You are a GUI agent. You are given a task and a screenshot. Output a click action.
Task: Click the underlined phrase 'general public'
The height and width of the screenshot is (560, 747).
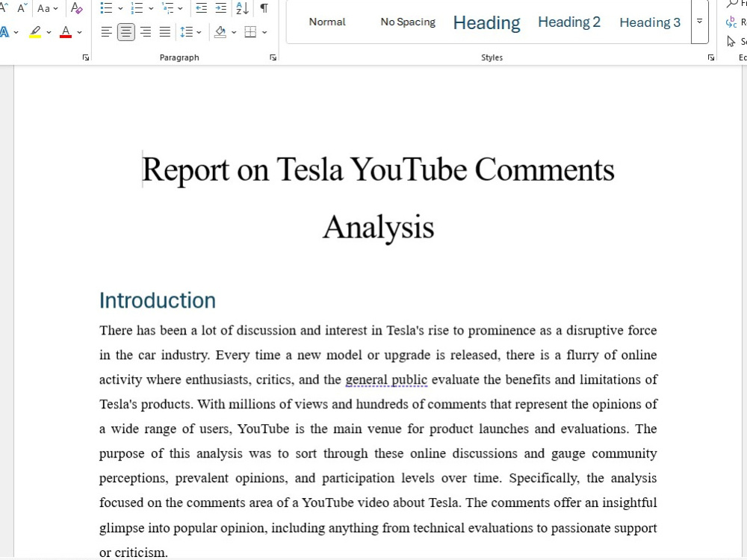tap(386, 380)
